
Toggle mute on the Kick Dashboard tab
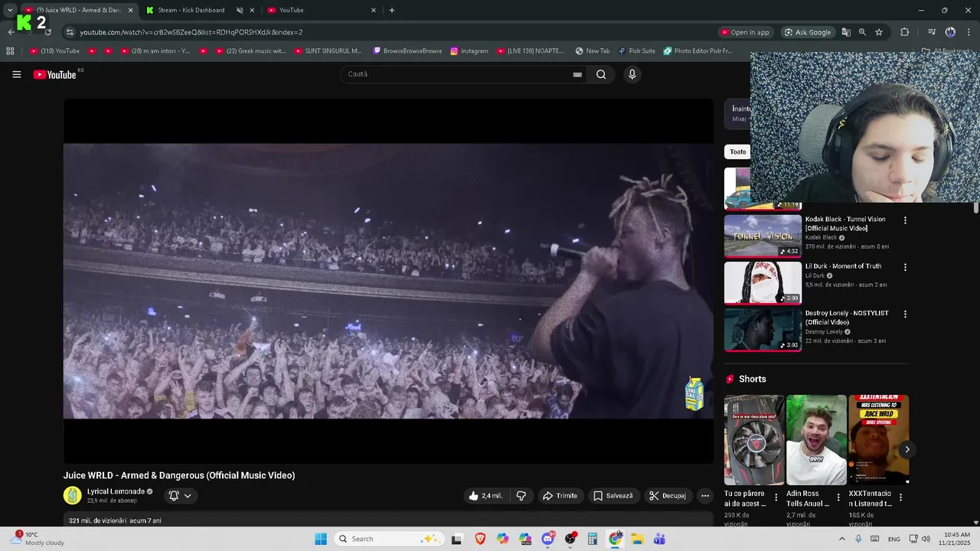[240, 10]
